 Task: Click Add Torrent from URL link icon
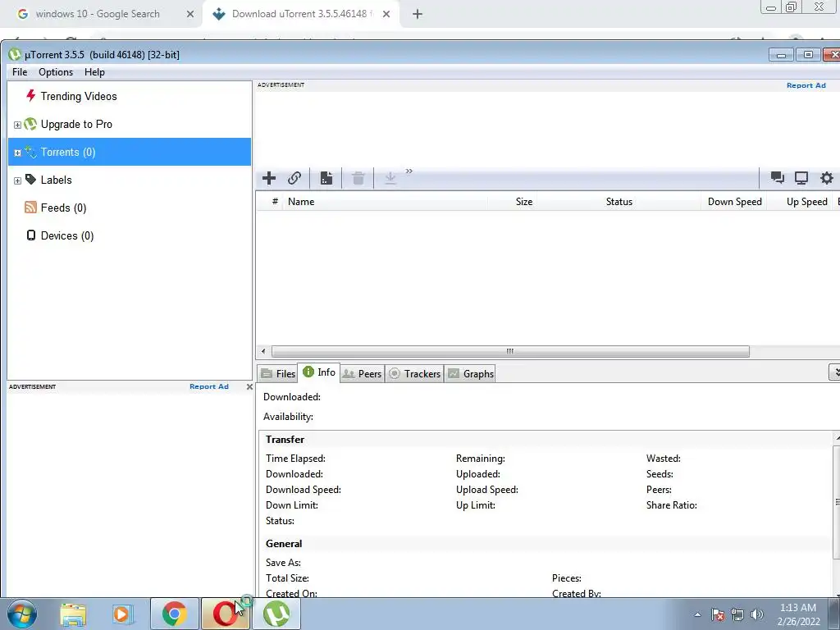[294, 178]
